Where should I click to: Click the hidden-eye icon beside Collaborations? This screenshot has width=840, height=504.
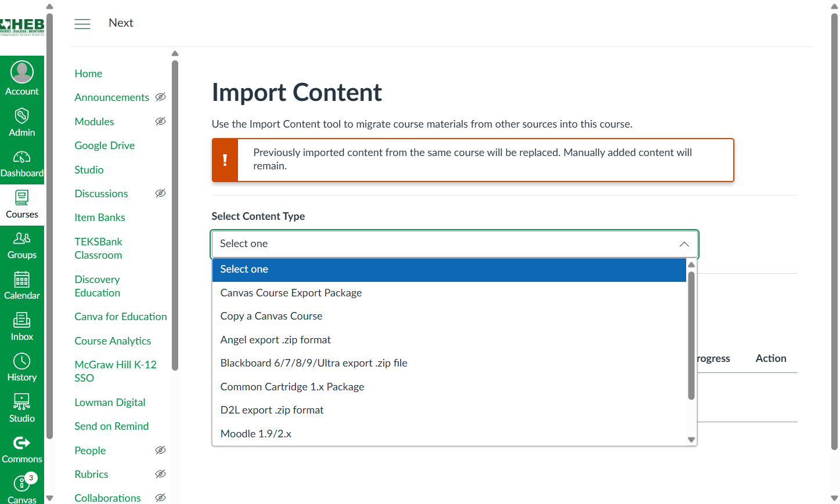[x=161, y=498]
